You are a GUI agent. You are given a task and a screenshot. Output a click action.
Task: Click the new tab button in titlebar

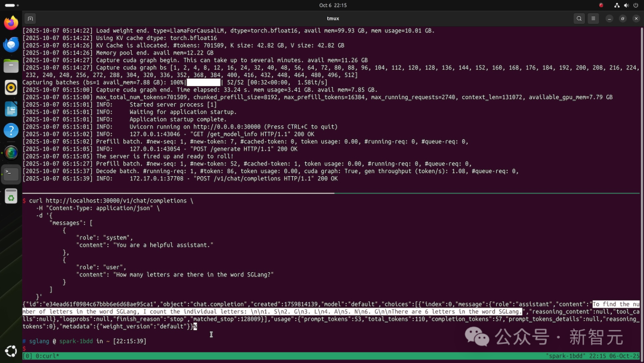tap(30, 19)
